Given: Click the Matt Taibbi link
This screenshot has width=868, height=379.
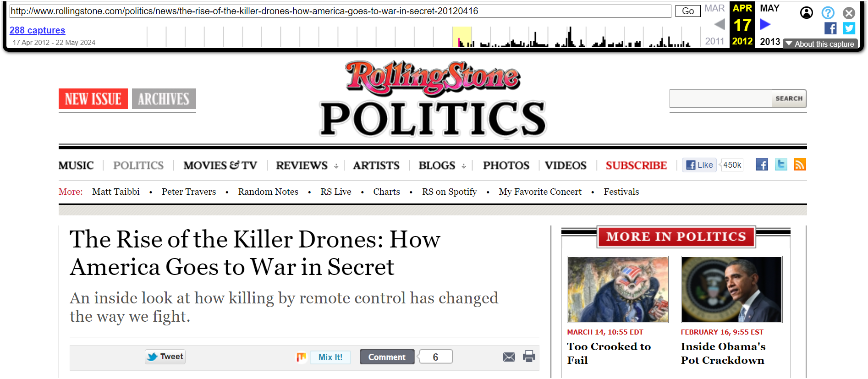Looking at the screenshot, I should tap(116, 192).
